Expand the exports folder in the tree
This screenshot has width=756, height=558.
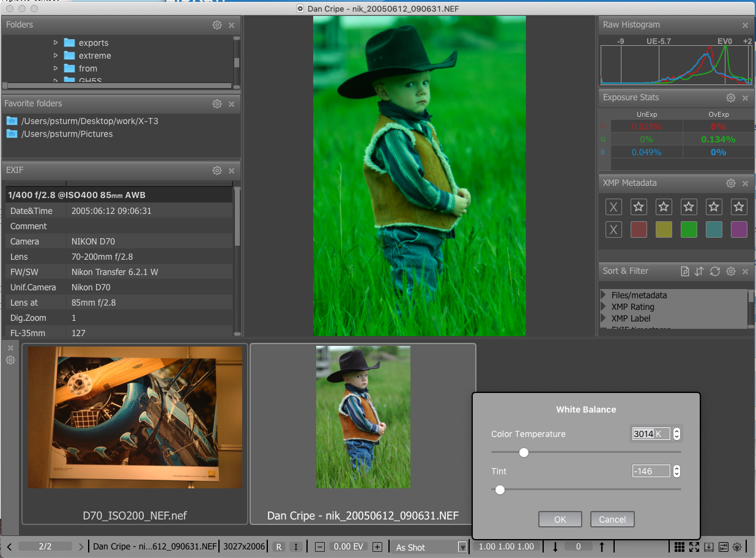tap(56, 43)
